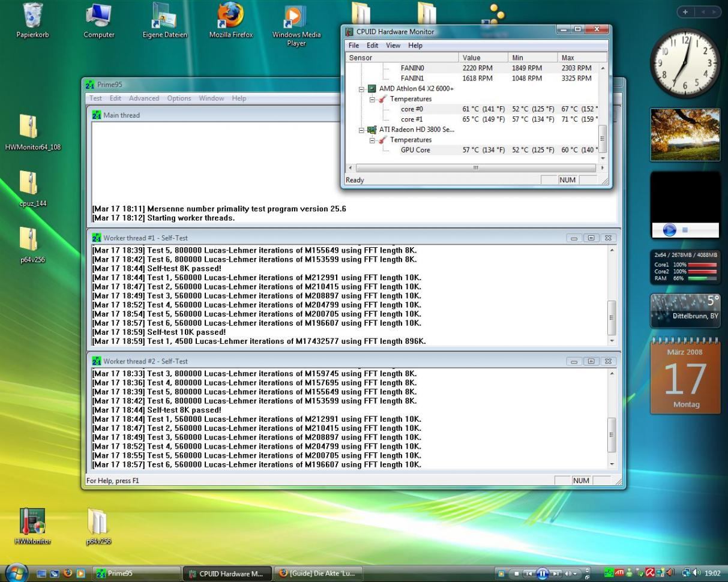
Task: Click the Sensor column header
Action: pos(402,58)
